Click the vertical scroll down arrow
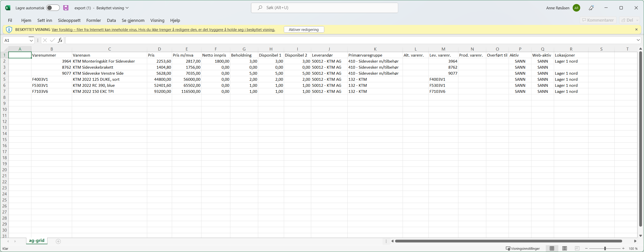This screenshot has width=644, height=252. pyautogui.click(x=640, y=236)
